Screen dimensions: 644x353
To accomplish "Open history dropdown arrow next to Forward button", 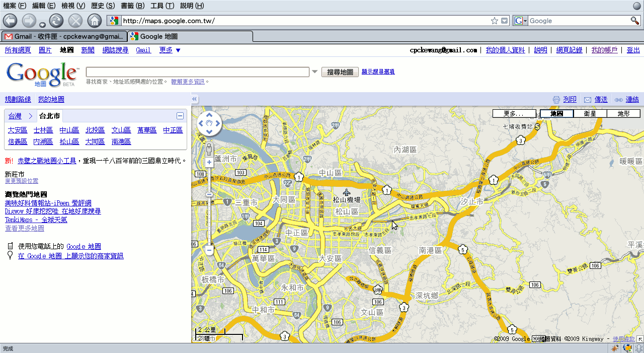I will coord(42,24).
